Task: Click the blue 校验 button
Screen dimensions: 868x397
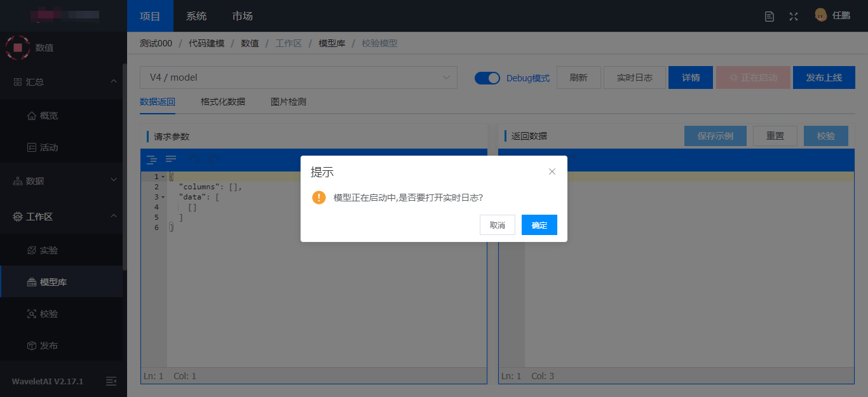Action: pyautogui.click(x=826, y=136)
